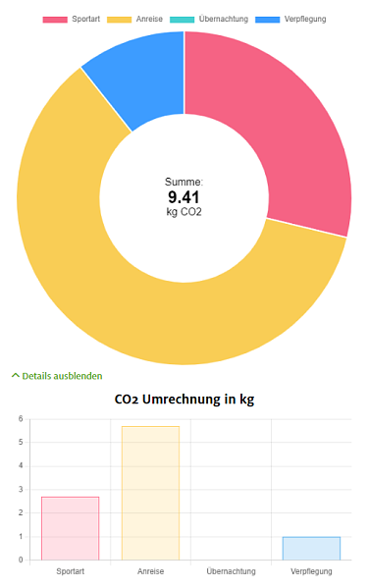Screen dimensions: 369x588
Task: Click the Sportart bar in bar chart
Action: pos(70,528)
